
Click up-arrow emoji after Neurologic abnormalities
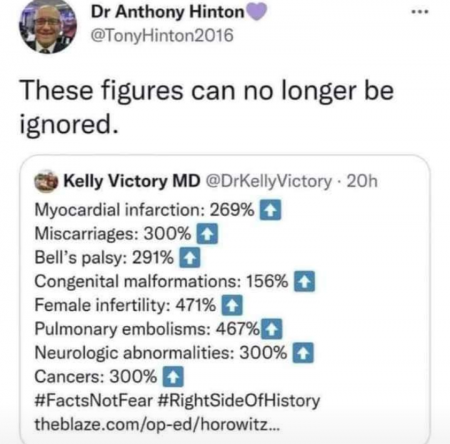[x=303, y=353]
